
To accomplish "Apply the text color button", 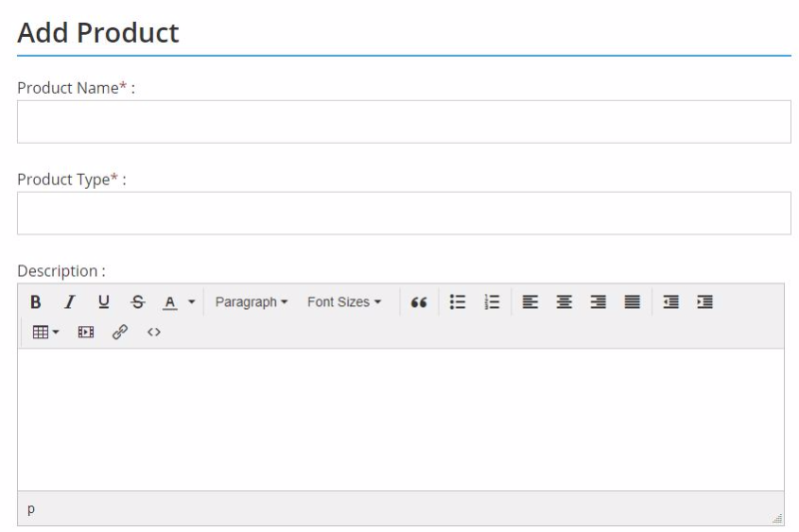I will (170, 301).
